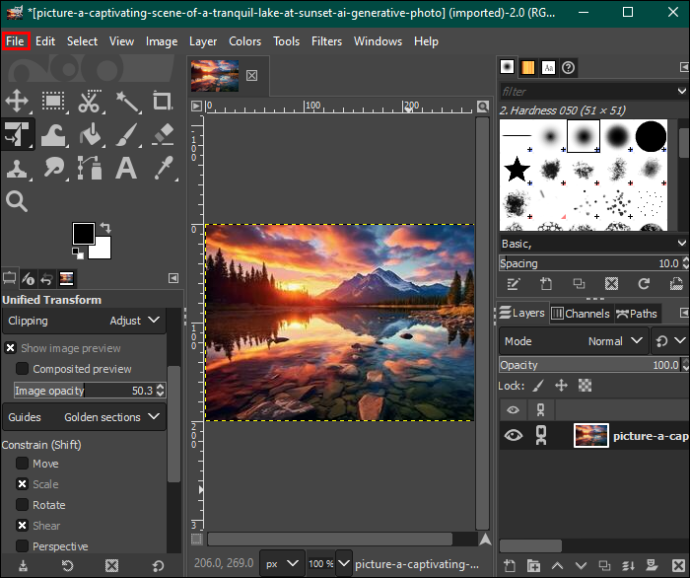Select the Fuzzy Select wand tool
Viewport: 690px width, 578px height.
(127, 101)
